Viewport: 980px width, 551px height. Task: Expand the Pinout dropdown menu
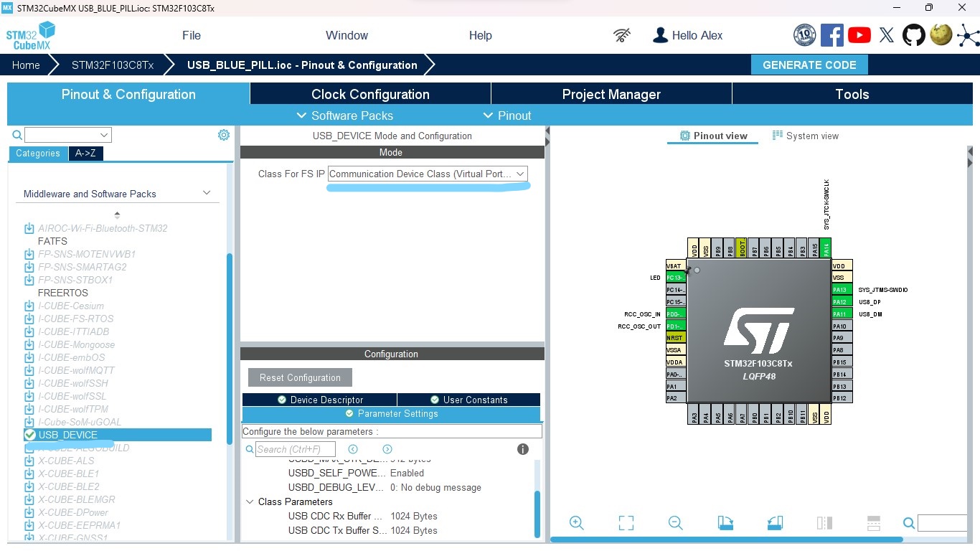pos(507,116)
